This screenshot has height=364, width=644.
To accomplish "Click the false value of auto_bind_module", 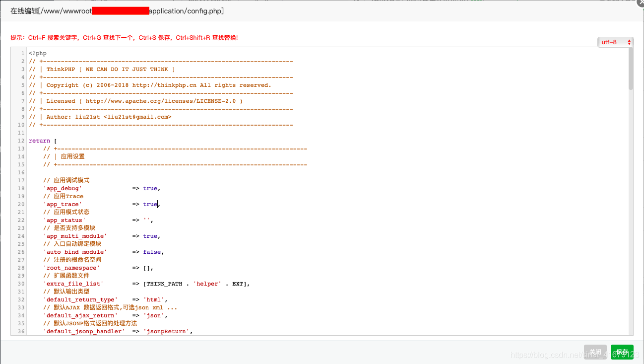I will tap(152, 252).
